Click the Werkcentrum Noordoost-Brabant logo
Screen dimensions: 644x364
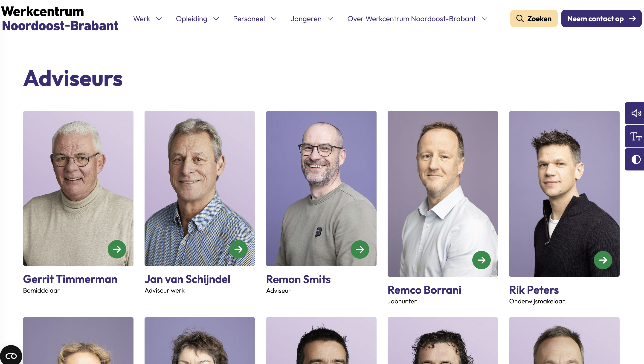[60, 19]
